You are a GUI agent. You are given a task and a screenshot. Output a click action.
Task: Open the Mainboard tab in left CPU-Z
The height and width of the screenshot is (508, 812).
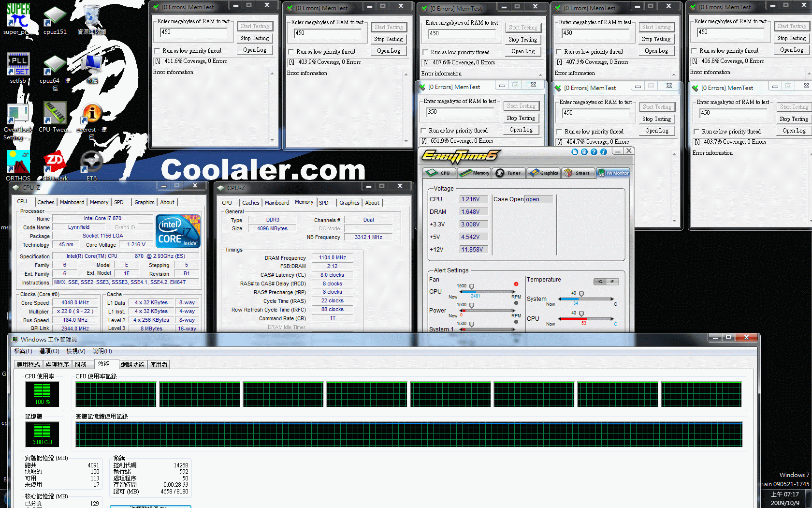72,202
